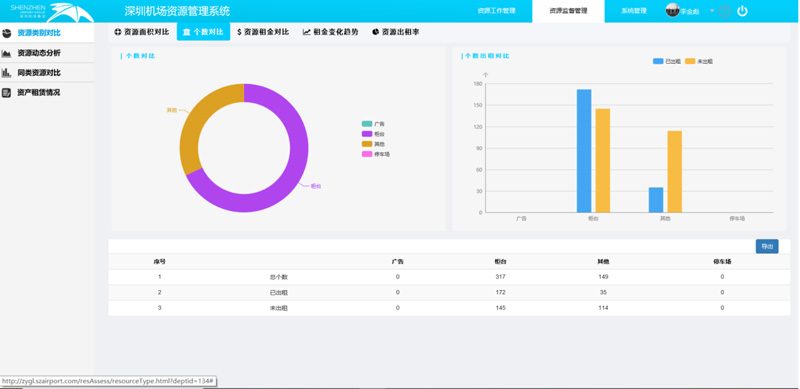The image size is (800, 389).
Task: Click the Shenzhen Airport logo
Action: point(52,12)
